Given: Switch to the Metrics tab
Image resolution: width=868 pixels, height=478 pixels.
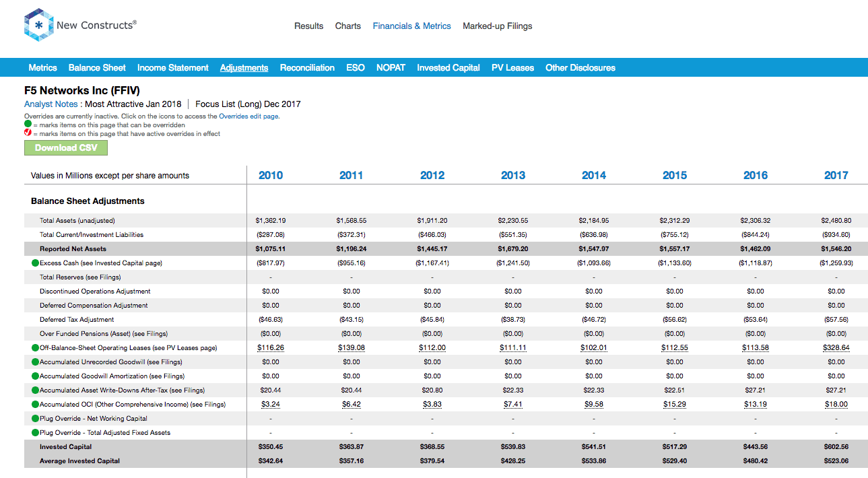Looking at the screenshot, I should (x=43, y=68).
